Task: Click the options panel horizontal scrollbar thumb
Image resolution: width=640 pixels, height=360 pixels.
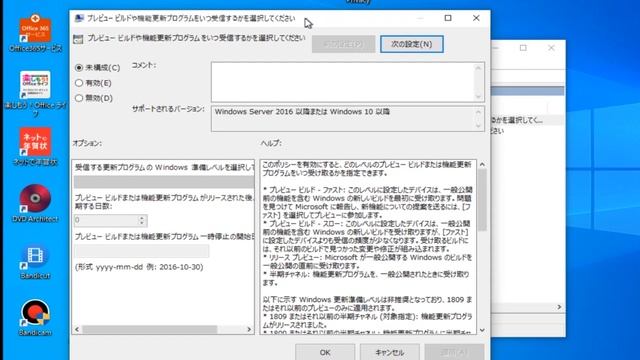Action: (149, 329)
